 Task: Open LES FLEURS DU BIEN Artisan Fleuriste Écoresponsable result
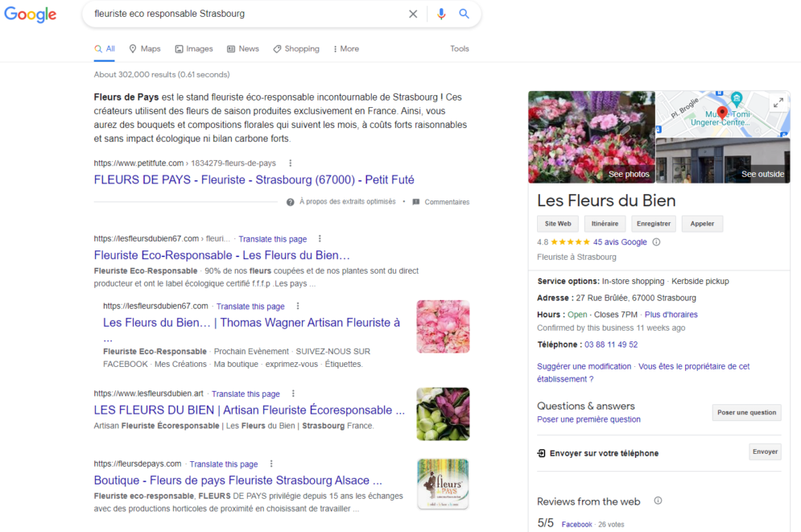(250, 410)
